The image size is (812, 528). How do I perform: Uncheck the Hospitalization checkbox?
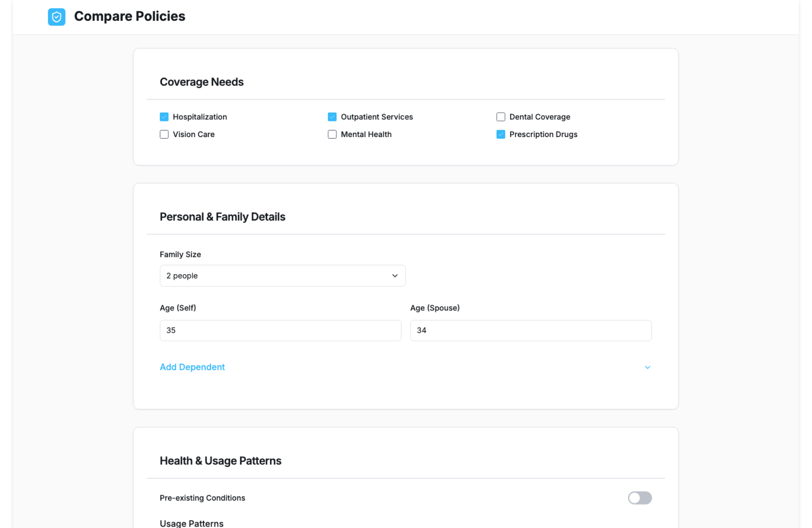coord(164,117)
